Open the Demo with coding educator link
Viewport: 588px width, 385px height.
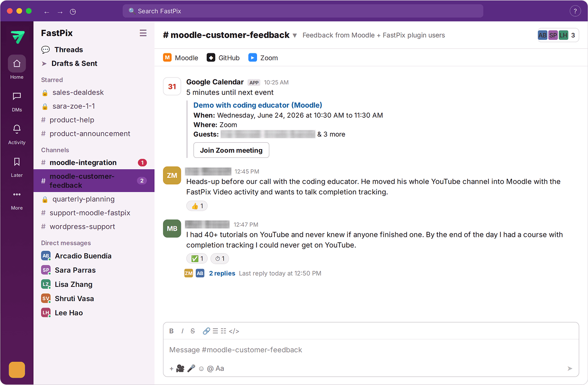click(258, 105)
